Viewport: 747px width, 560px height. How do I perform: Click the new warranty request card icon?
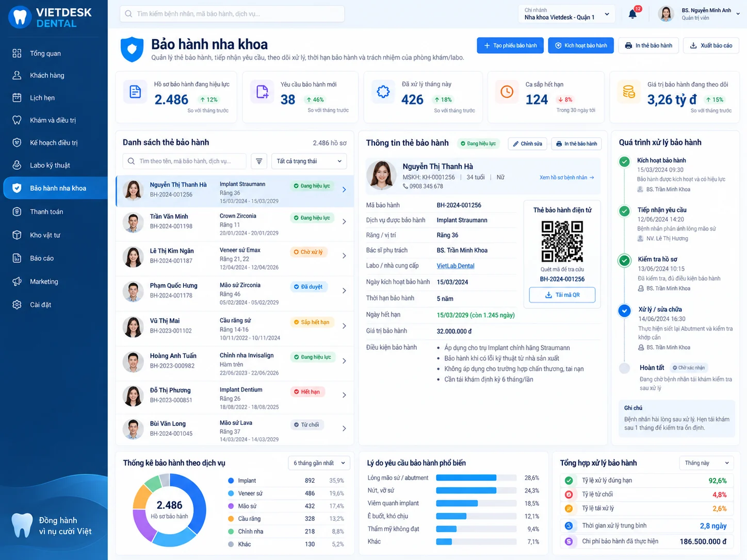point(262,92)
